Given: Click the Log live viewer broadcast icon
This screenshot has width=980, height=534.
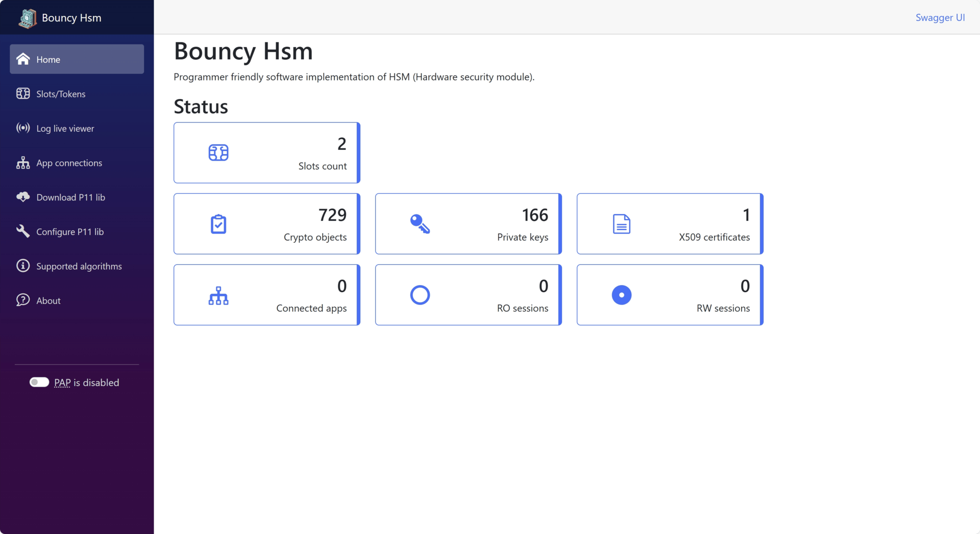Looking at the screenshot, I should (23, 128).
